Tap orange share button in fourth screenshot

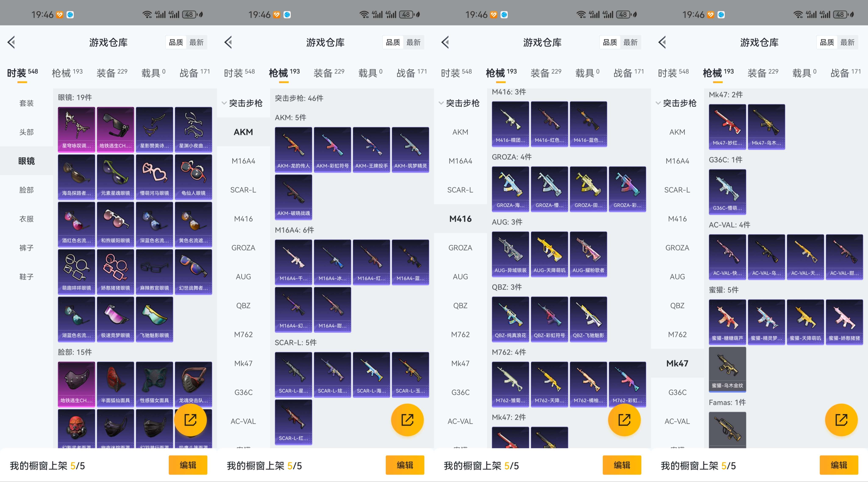pyautogui.click(x=841, y=420)
